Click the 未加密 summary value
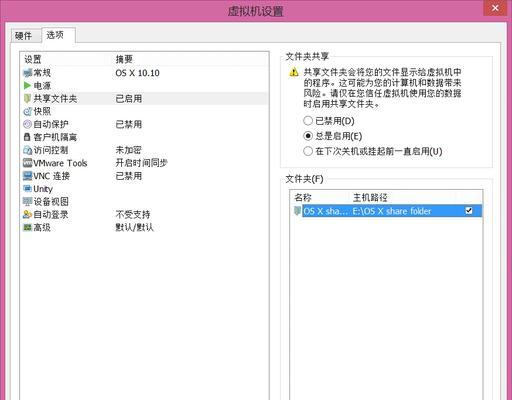The width and height of the screenshot is (512, 400). (x=128, y=150)
